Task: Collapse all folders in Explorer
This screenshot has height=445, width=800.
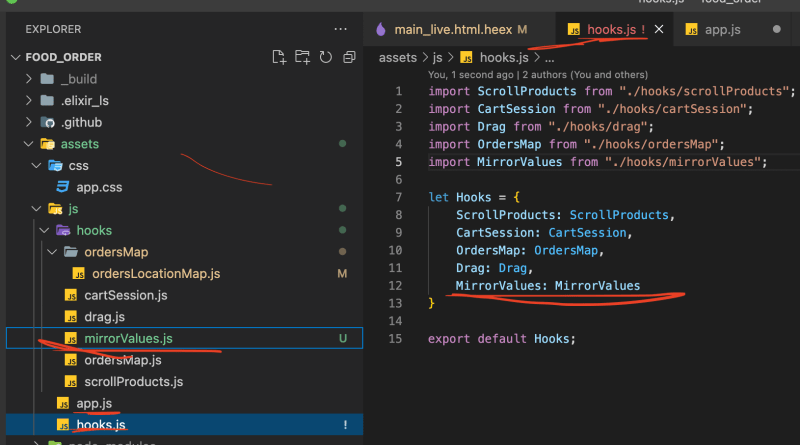Action: tap(349, 57)
